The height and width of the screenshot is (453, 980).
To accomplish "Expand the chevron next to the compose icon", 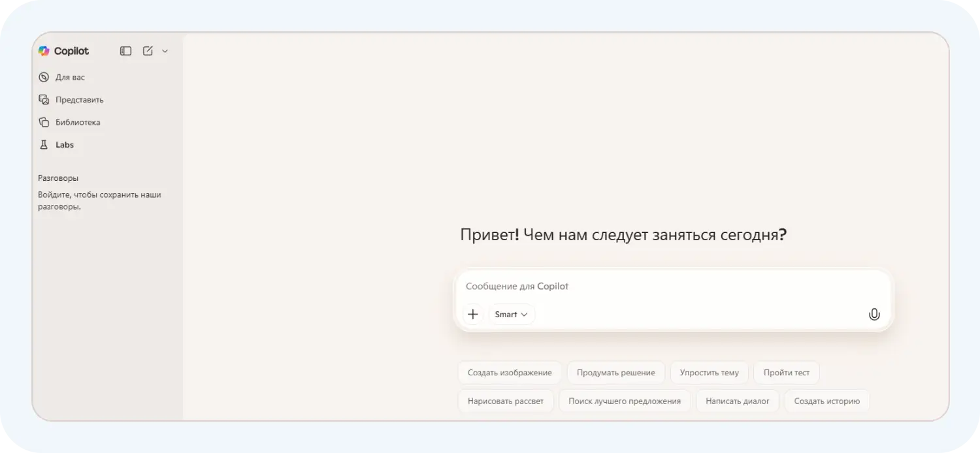I will click(165, 50).
